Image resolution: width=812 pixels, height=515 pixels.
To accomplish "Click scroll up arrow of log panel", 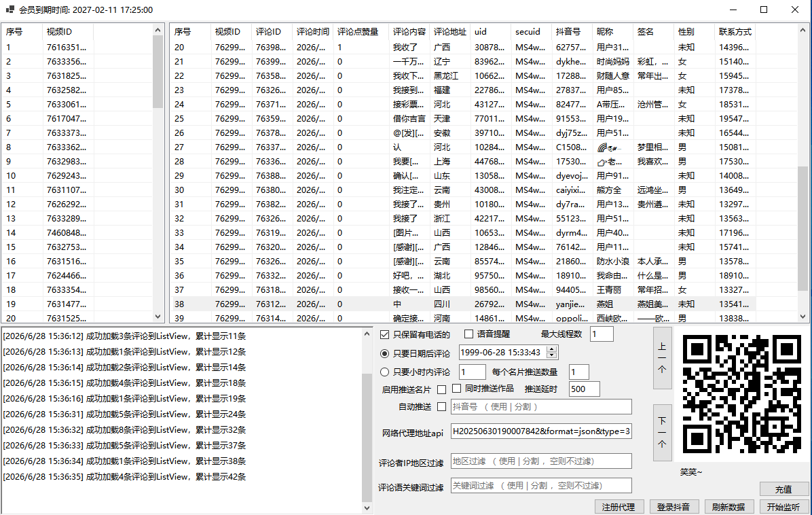I will pyautogui.click(x=367, y=334).
